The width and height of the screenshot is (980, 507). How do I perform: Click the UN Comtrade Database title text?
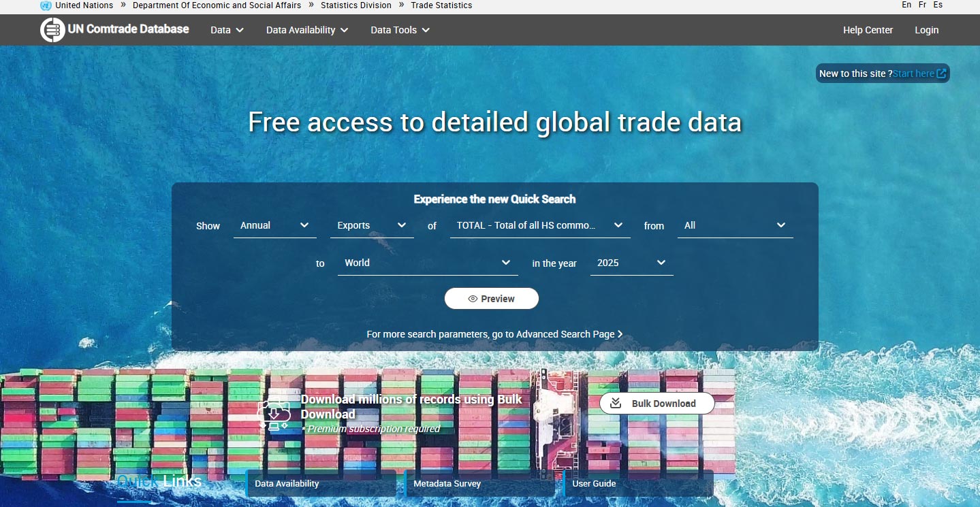pyautogui.click(x=129, y=29)
